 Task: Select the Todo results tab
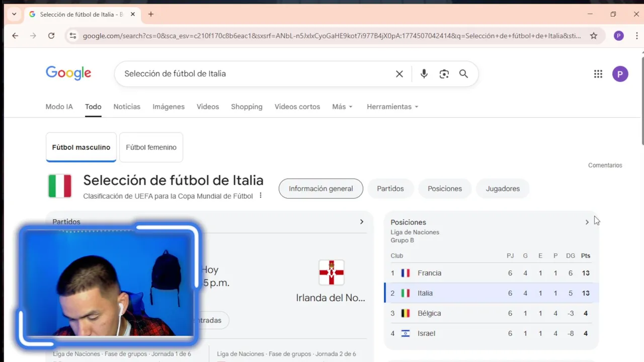coord(93,107)
